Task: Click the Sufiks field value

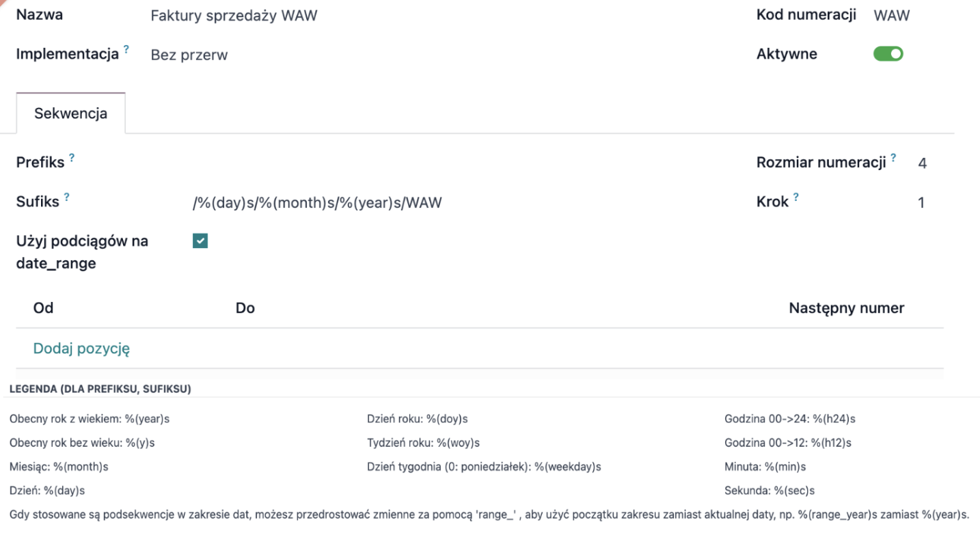Action: (316, 203)
